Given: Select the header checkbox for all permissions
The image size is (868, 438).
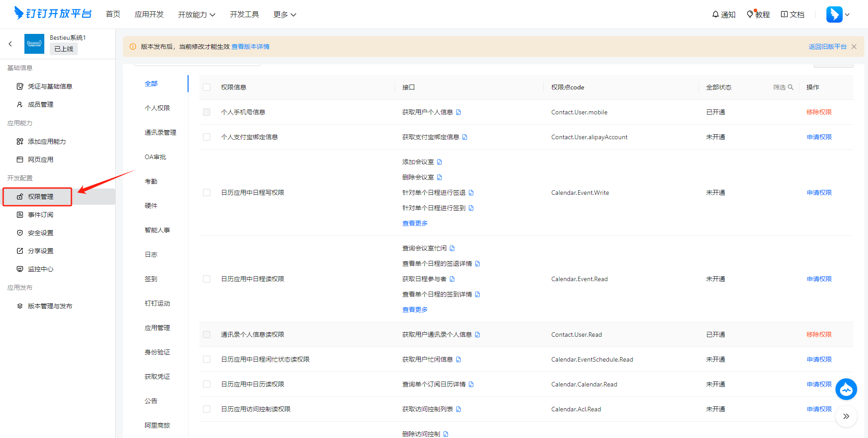Looking at the screenshot, I should (207, 87).
